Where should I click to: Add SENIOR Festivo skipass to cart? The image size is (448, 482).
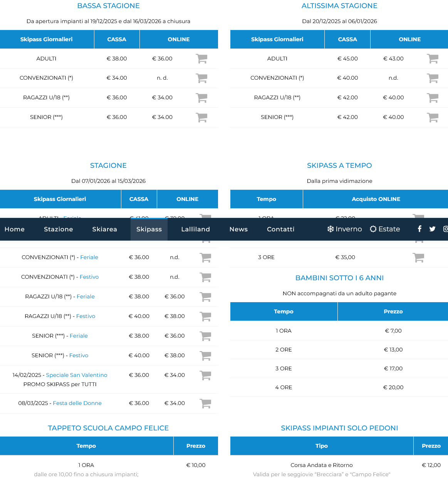click(206, 356)
